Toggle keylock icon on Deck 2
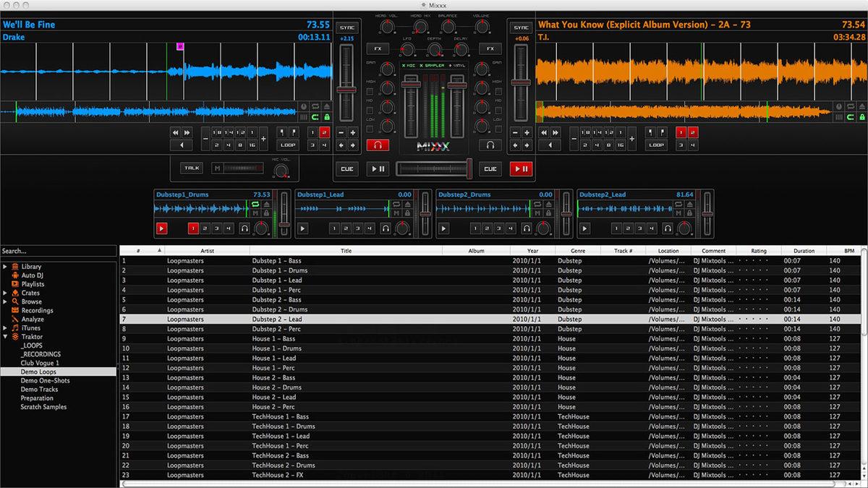Viewport: 868px width, 488px height. [x=863, y=117]
